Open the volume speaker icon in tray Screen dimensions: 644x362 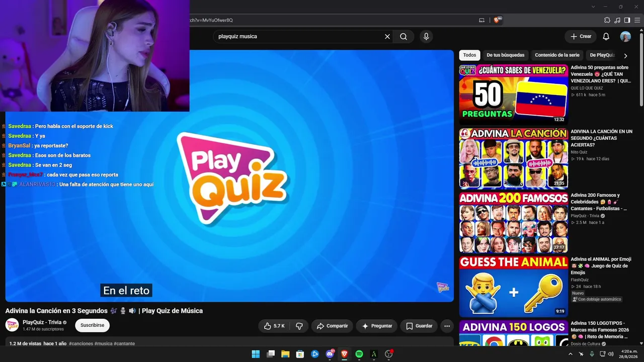tap(611, 354)
